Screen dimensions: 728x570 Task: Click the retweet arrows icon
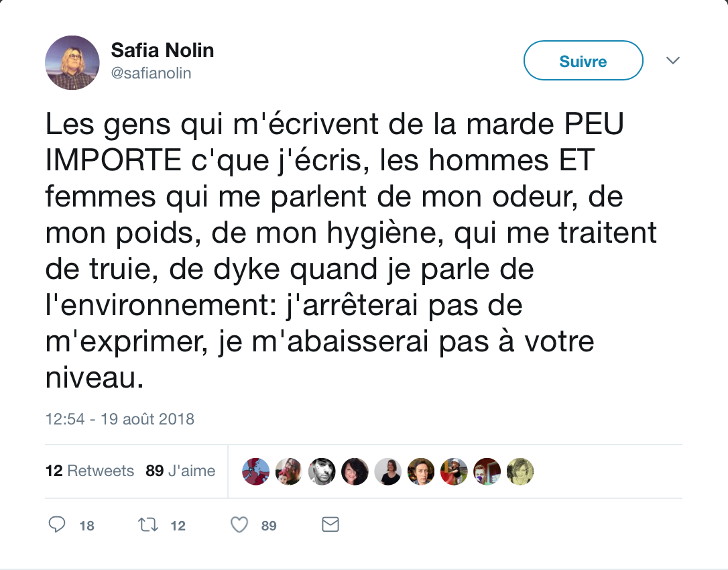[x=148, y=525]
